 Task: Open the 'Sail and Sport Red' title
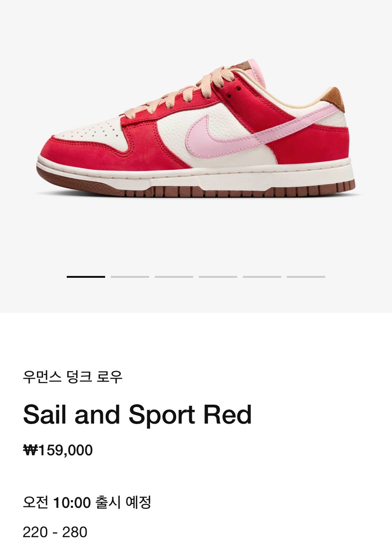click(x=137, y=415)
